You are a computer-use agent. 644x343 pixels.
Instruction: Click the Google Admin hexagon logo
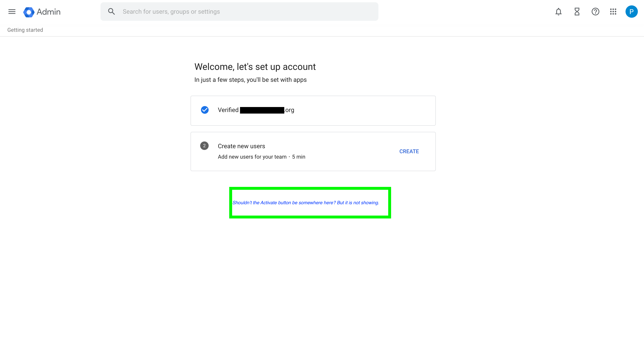[x=29, y=12]
